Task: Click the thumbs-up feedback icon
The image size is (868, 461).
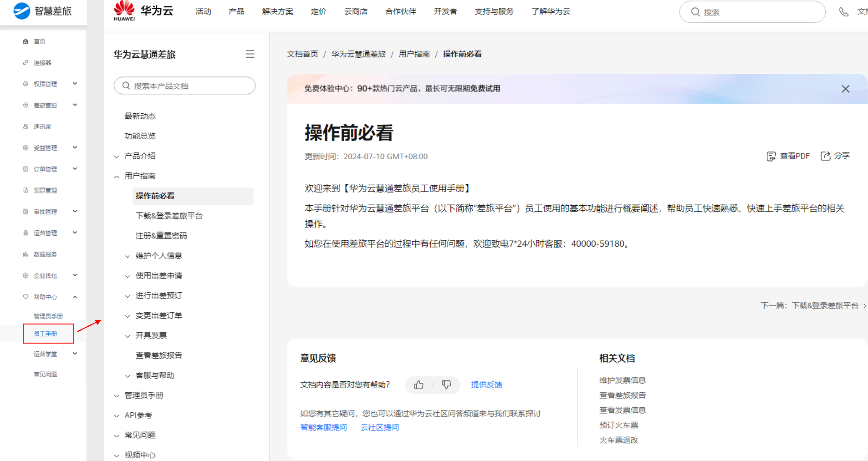Action: click(x=419, y=385)
